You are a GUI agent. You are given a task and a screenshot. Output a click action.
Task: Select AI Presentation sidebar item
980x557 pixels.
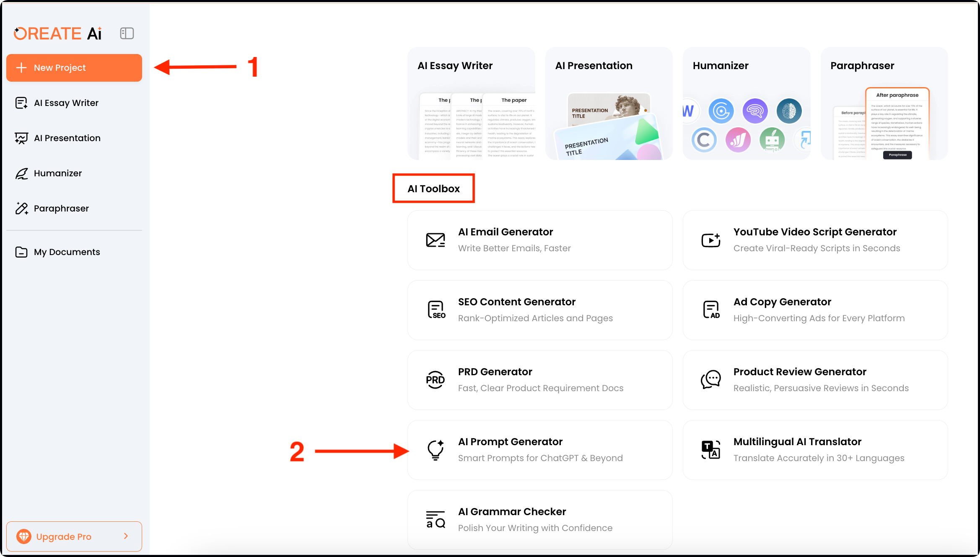67,138
